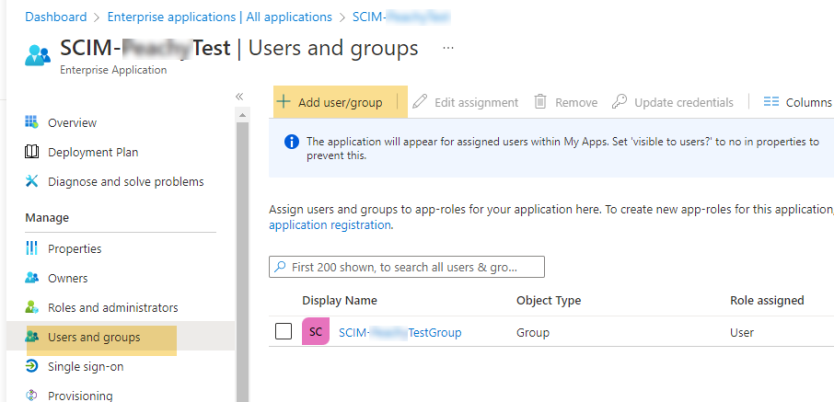Open the ellipsis more options menu
The height and width of the screenshot is (402, 834).
448,48
